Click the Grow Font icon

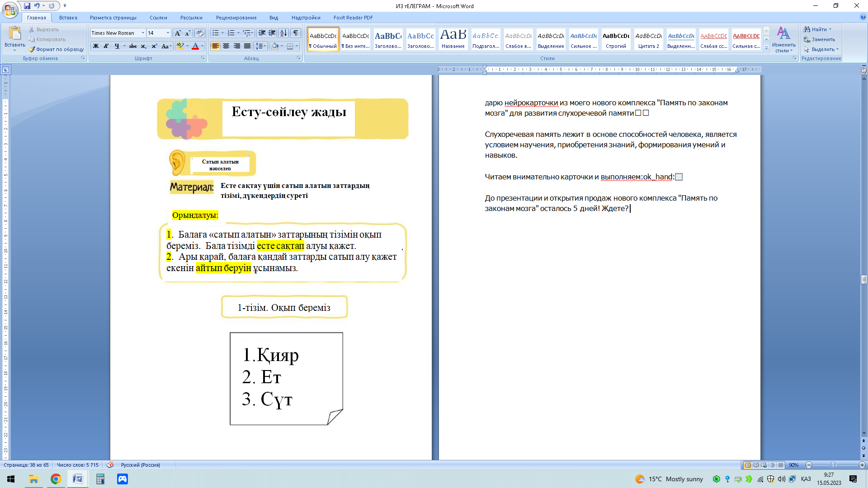pos(178,33)
